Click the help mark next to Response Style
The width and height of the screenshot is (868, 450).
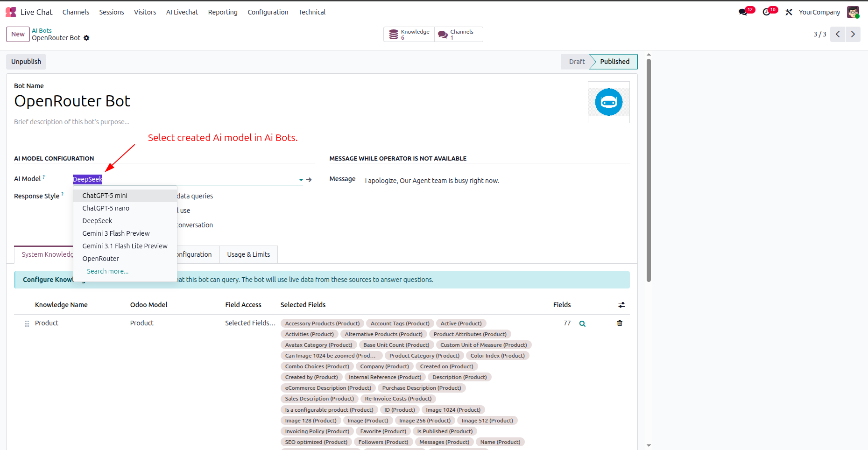pos(63,194)
